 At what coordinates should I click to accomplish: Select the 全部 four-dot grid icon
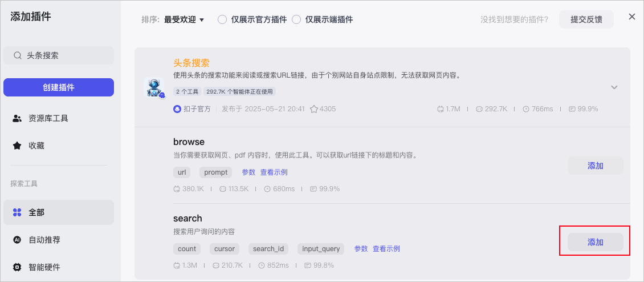click(x=17, y=212)
